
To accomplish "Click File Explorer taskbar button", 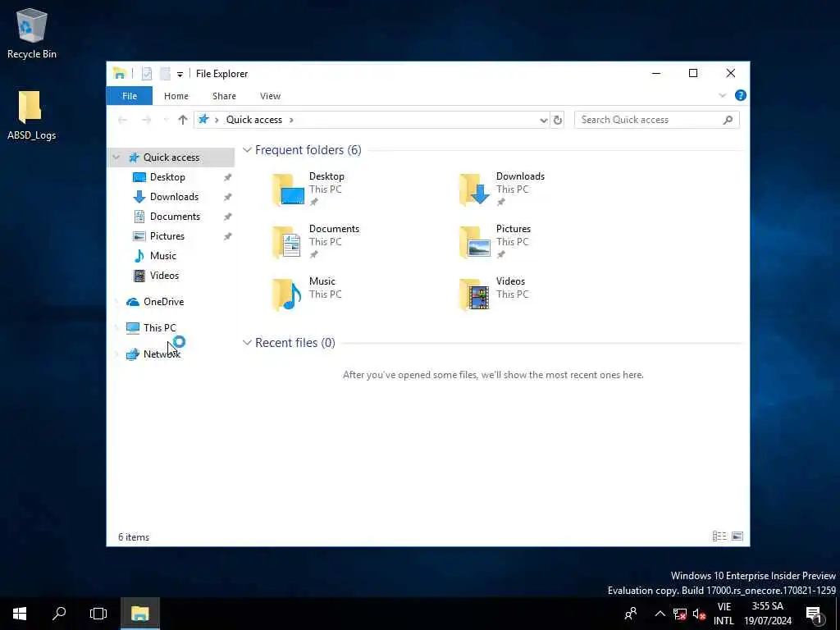I will (x=139, y=614).
